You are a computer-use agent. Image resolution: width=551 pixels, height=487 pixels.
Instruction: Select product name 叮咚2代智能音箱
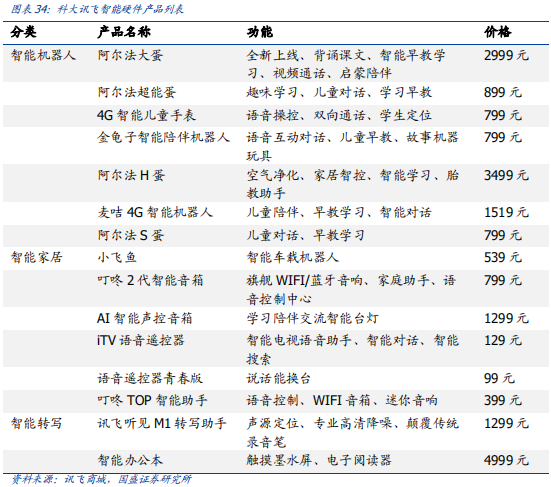click(x=150, y=280)
